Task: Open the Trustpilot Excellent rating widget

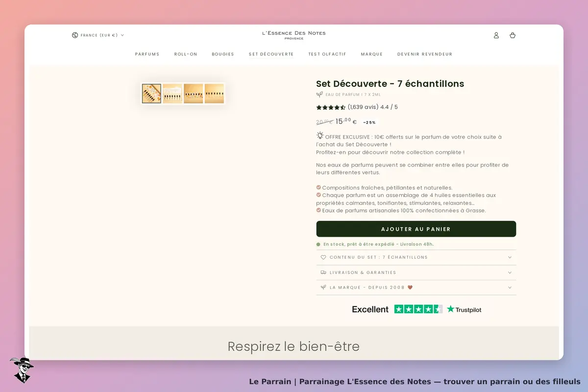Action: (416, 309)
